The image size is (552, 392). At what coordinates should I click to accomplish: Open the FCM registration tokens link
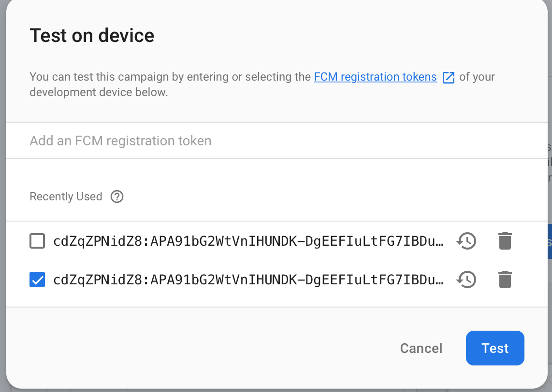pyautogui.click(x=375, y=77)
